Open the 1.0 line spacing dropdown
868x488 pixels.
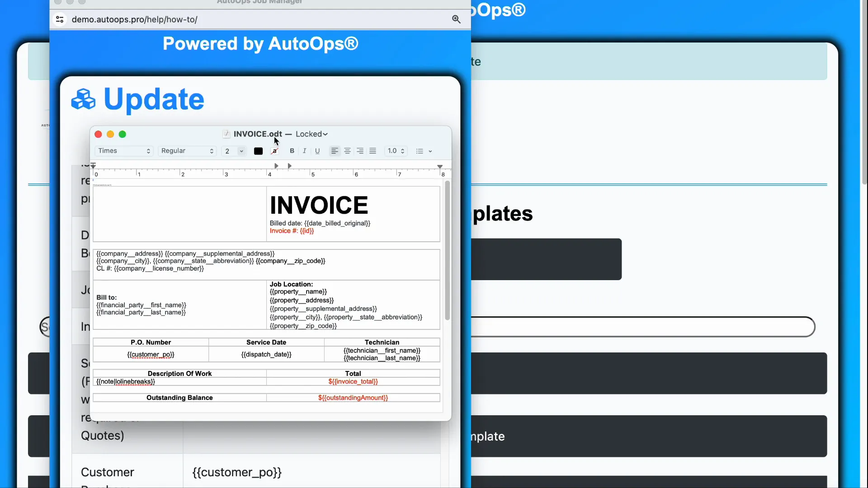[x=396, y=151]
